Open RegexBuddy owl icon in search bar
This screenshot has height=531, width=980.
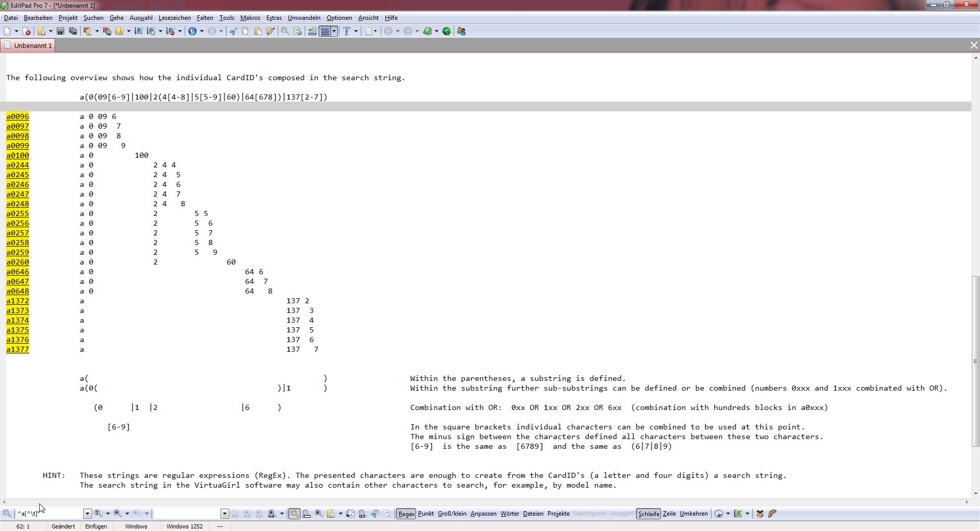click(759, 514)
